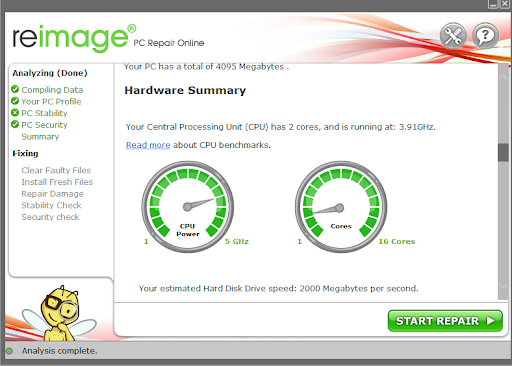Click the Fixing heading

pos(25,153)
